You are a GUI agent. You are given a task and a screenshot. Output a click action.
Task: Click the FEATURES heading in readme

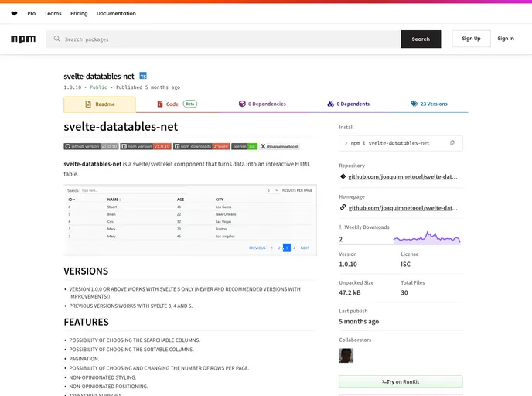click(x=86, y=322)
